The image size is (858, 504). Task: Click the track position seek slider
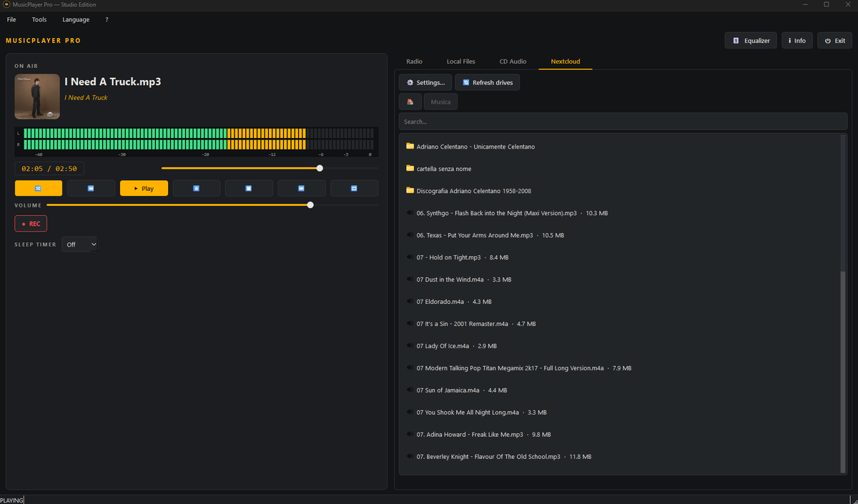click(x=270, y=168)
